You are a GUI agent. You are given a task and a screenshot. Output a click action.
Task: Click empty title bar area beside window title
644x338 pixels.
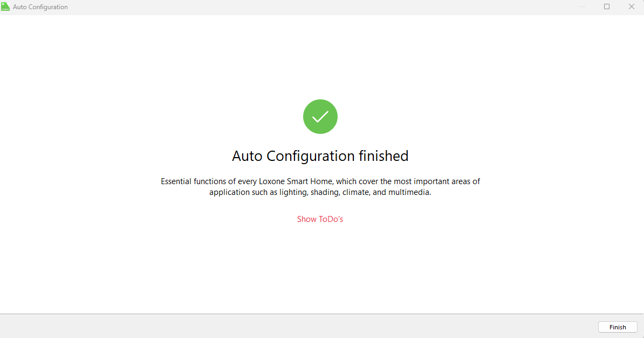[324, 7]
